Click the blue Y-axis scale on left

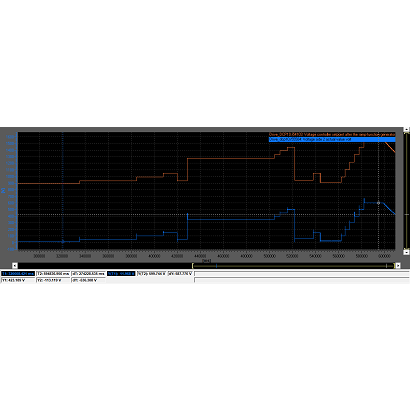(11, 191)
